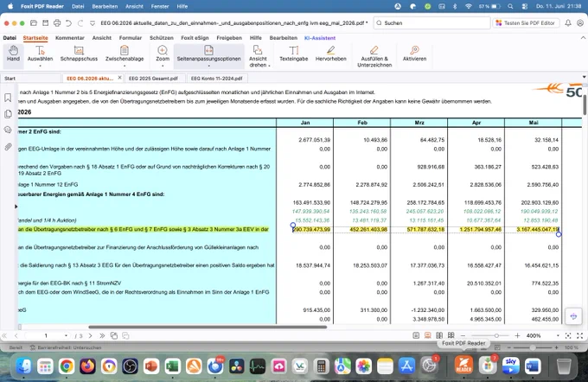Open the Start tab
Screen dimensions: 588x382
[x=10, y=79]
